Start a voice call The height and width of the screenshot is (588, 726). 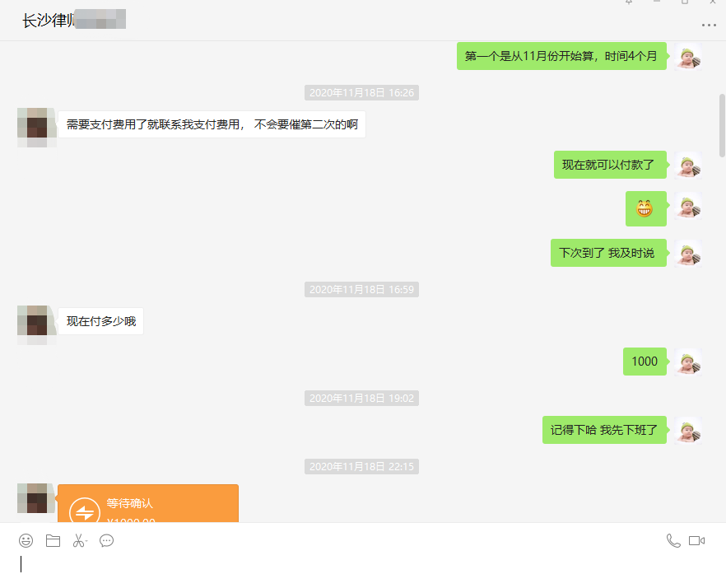672,541
